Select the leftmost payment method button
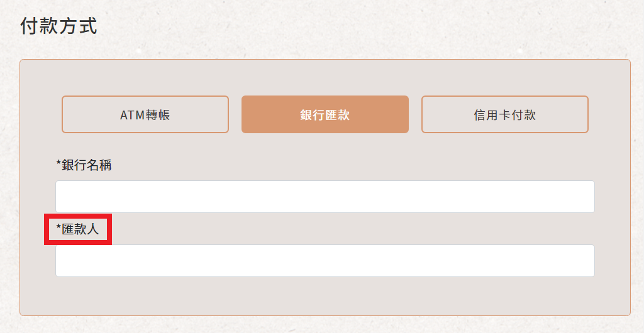644x333 pixels. click(x=145, y=114)
